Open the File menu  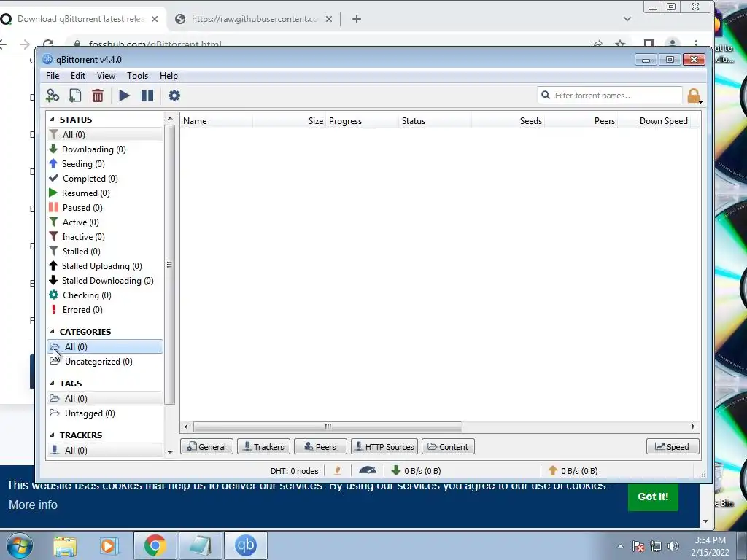[53, 76]
